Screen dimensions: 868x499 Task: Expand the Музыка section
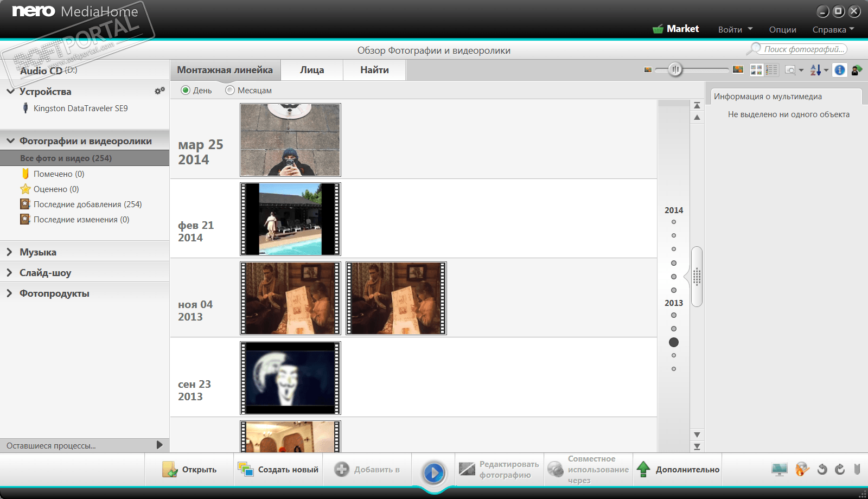[x=9, y=252]
